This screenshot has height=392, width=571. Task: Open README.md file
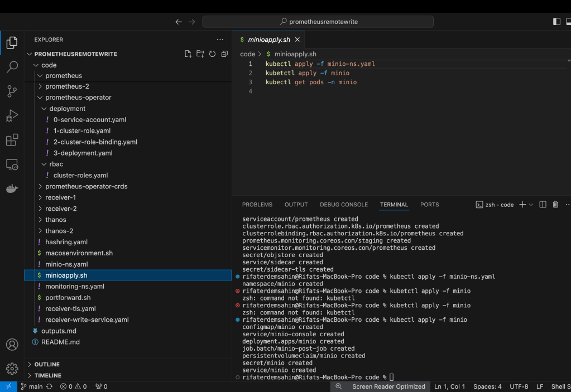point(60,342)
